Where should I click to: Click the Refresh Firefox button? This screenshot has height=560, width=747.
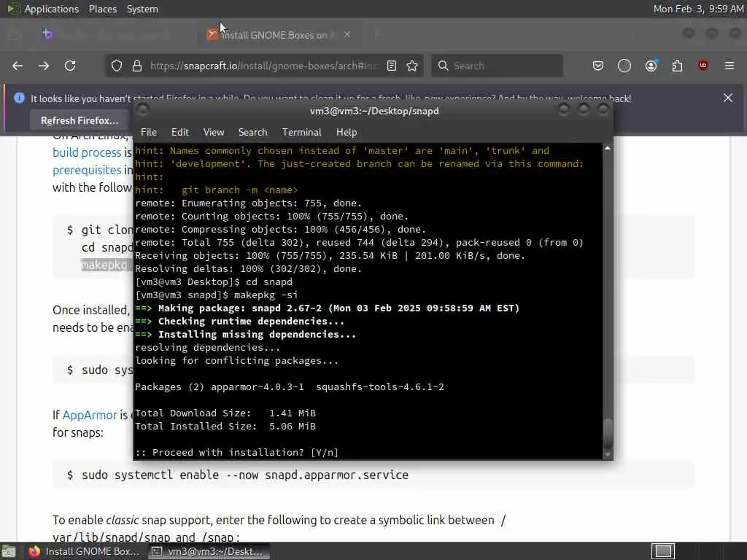pos(80,120)
